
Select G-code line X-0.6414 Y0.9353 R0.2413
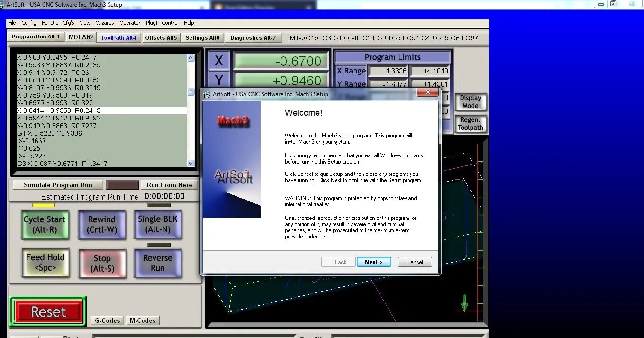[101, 110]
